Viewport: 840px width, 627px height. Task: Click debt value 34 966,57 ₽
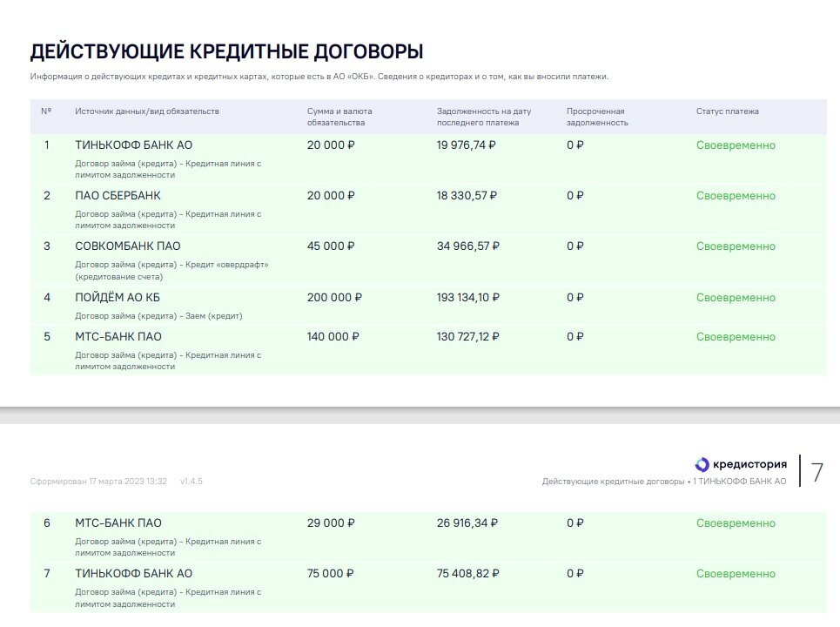coord(468,246)
